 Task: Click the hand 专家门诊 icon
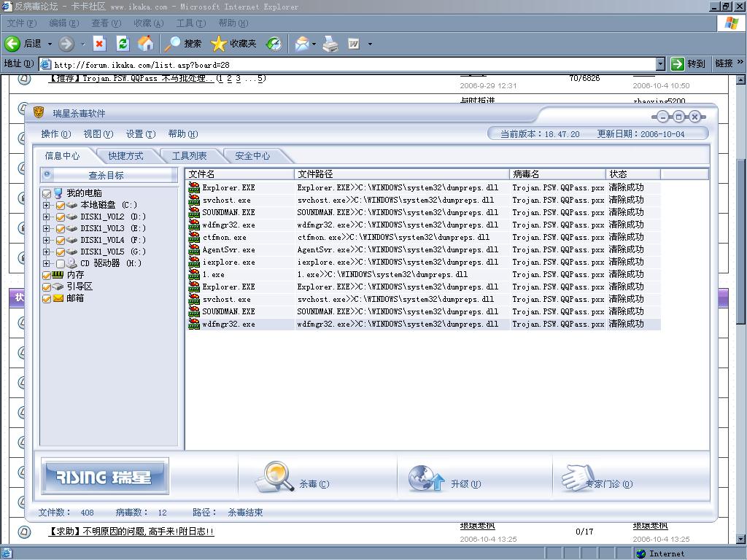tap(576, 478)
